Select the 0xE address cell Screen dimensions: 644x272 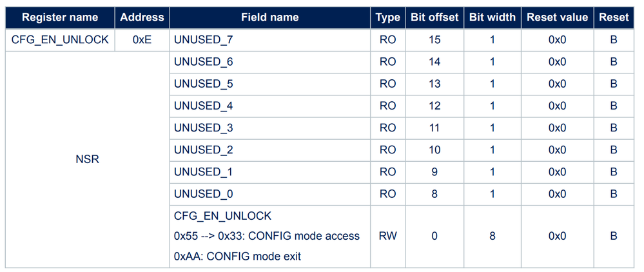(x=142, y=40)
